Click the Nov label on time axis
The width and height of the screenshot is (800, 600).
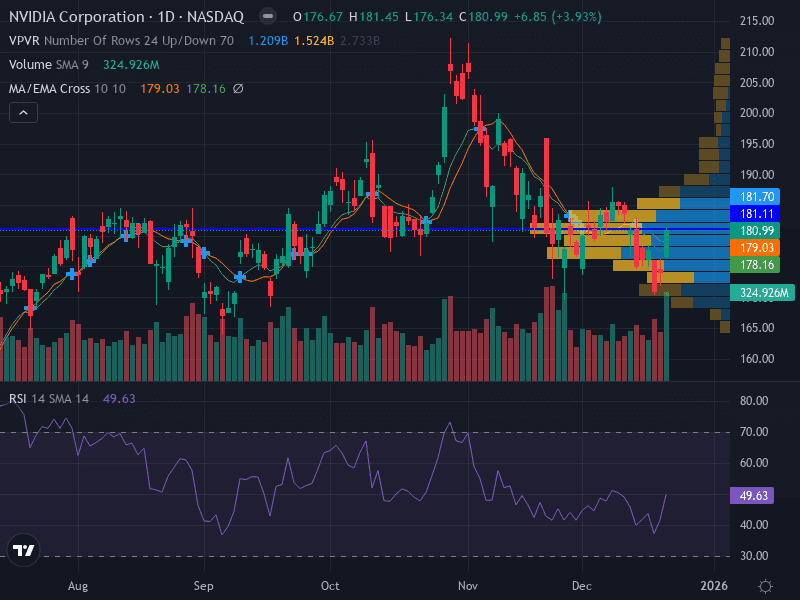pyautogui.click(x=468, y=586)
